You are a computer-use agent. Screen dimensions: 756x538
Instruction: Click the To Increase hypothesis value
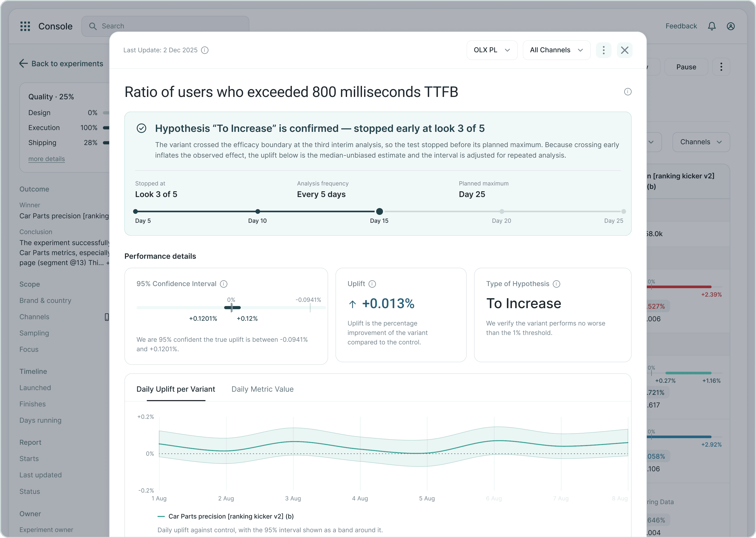tap(524, 303)
